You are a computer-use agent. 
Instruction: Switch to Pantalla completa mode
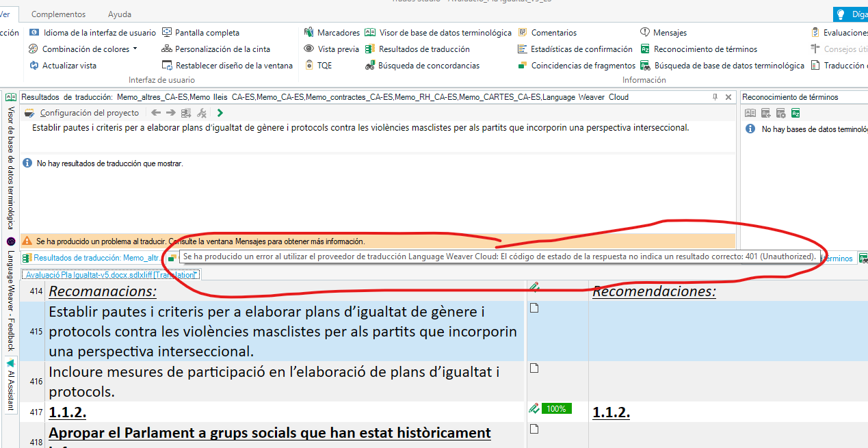[200, 33]
